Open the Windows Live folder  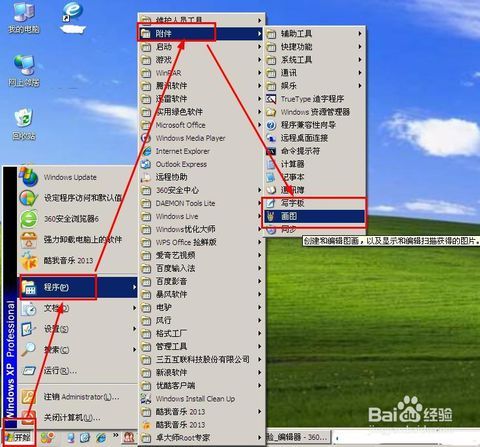(201, 216)
